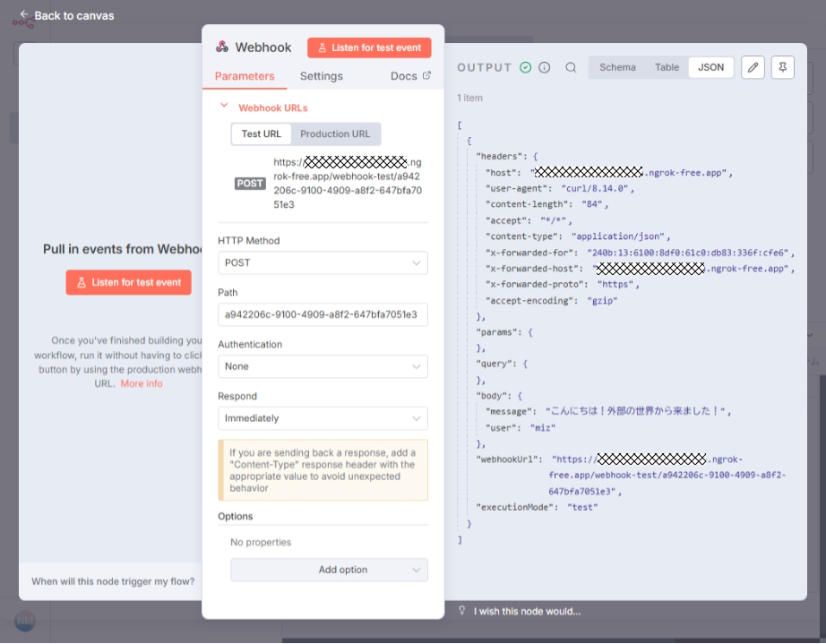Viewport: 826px width, 644px height.
Task: Switch output view to Schema
Action: click(x=617, y=67)
